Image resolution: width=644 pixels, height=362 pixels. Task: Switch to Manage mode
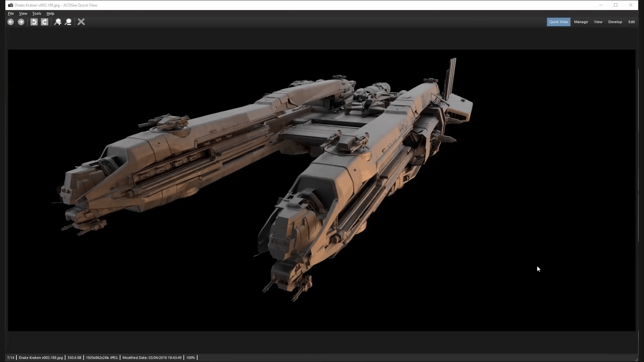click(581, 22)
